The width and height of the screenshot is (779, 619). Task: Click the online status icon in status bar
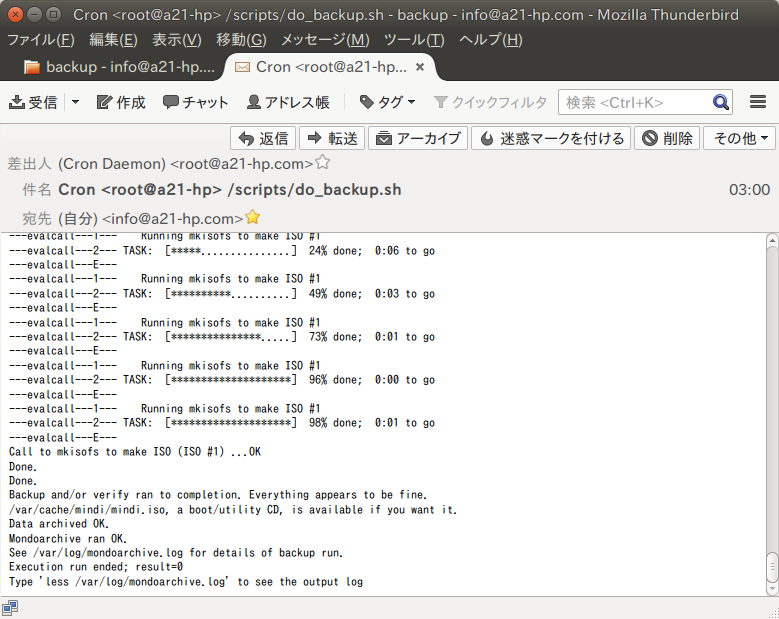tap(10, 608)
